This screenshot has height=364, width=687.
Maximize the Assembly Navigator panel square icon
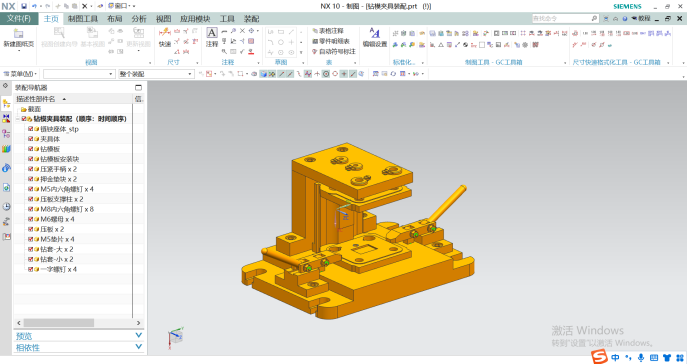138,88
